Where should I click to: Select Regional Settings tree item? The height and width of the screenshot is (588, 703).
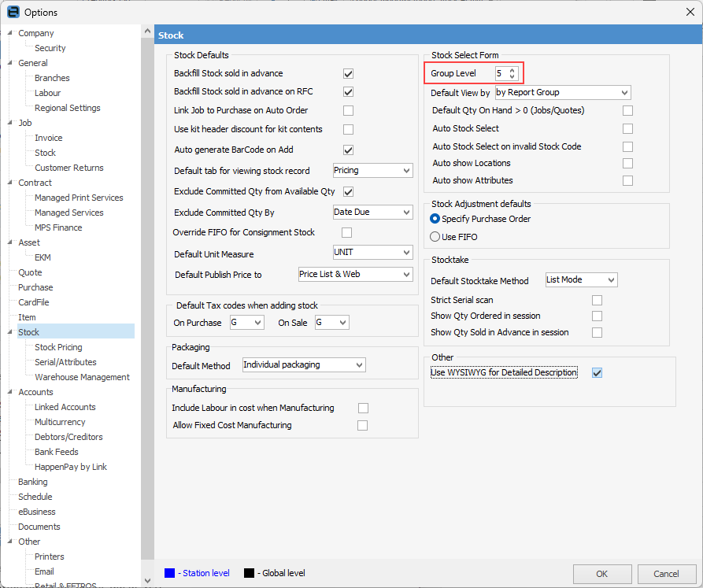(x=67, y=108)
